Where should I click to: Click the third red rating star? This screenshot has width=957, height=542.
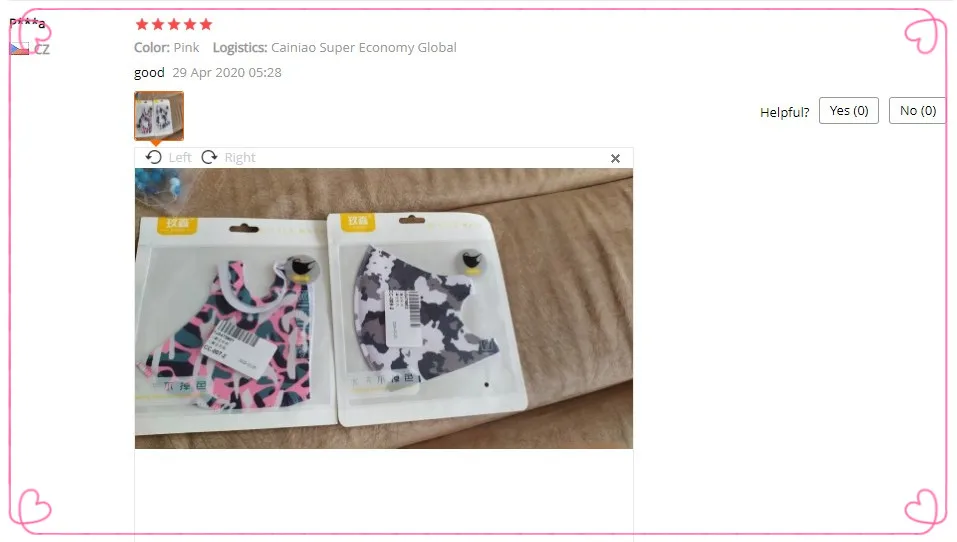(174, 24)
